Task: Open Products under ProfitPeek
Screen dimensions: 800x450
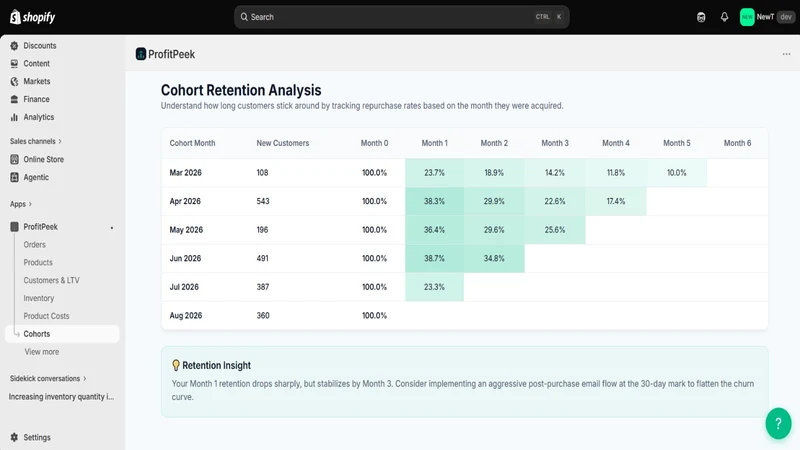Action: [38, 262]
